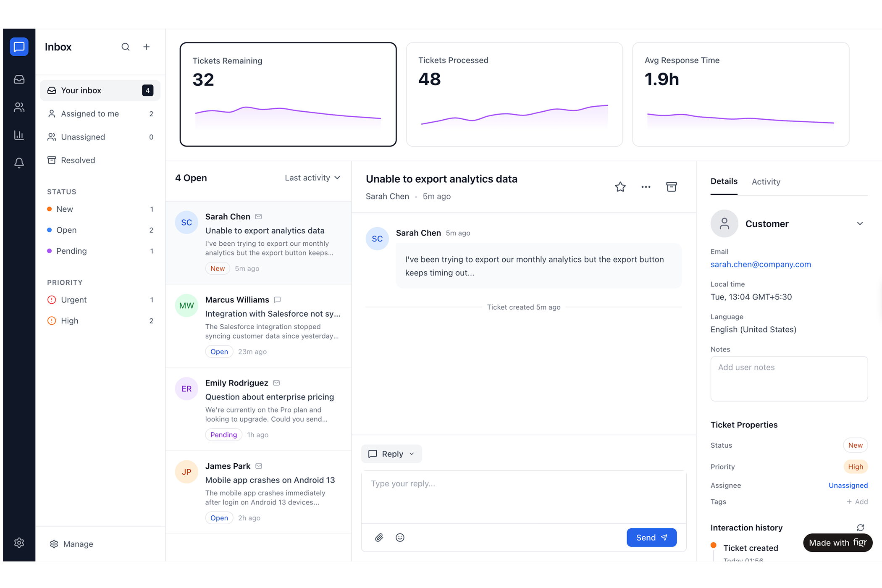Open the Last activity sort dropdown
882x588 pixels.
click(x=312, y=178)
